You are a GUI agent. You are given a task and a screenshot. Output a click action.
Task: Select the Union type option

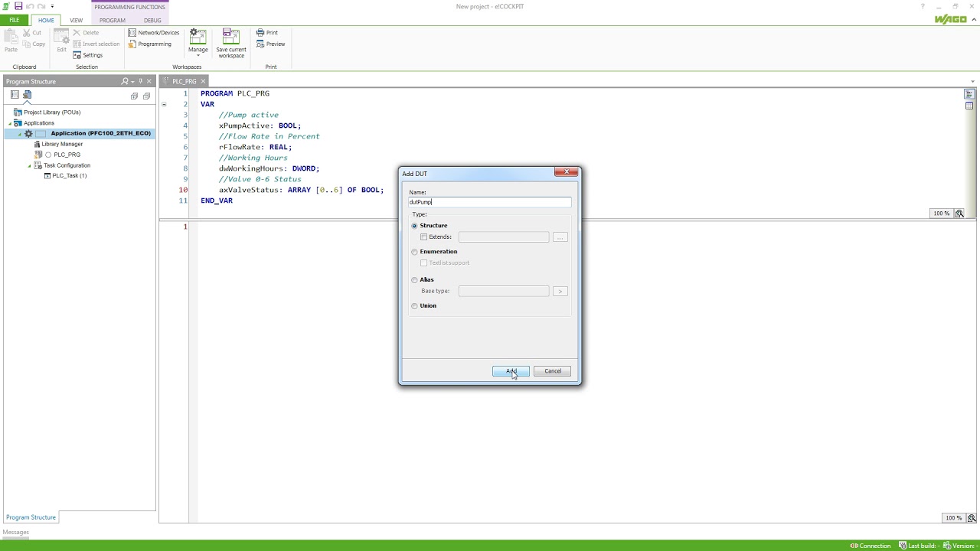[415, 306]
